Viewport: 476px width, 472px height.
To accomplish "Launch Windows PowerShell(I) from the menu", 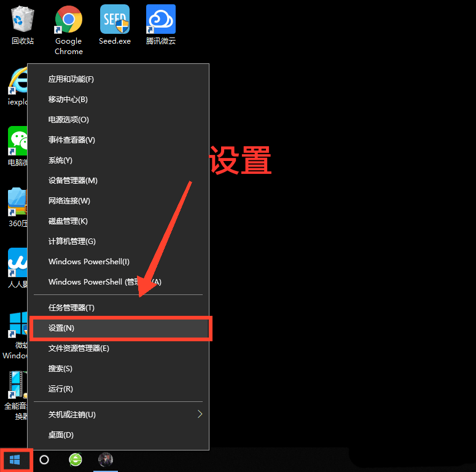I will [118, 262].
